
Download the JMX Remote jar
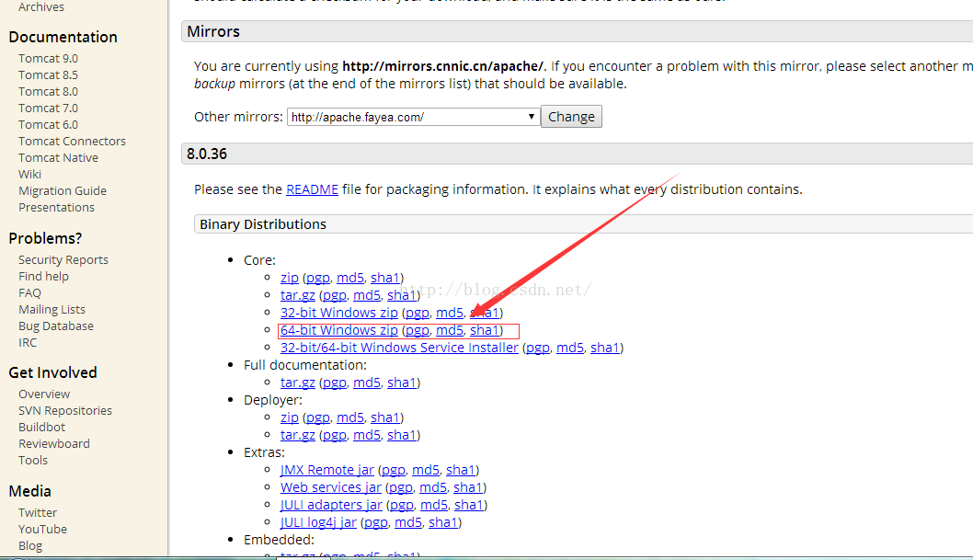(x=327, y=470)
